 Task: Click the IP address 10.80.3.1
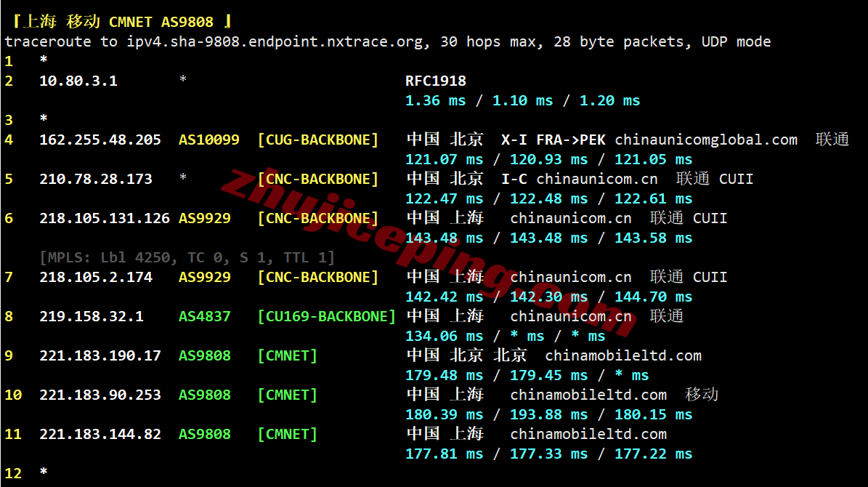pos(78,81)
